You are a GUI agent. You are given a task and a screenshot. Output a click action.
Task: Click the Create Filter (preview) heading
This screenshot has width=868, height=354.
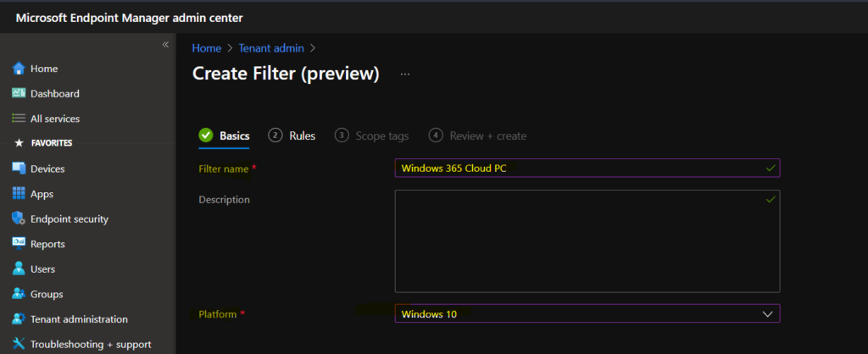(286, 75)
